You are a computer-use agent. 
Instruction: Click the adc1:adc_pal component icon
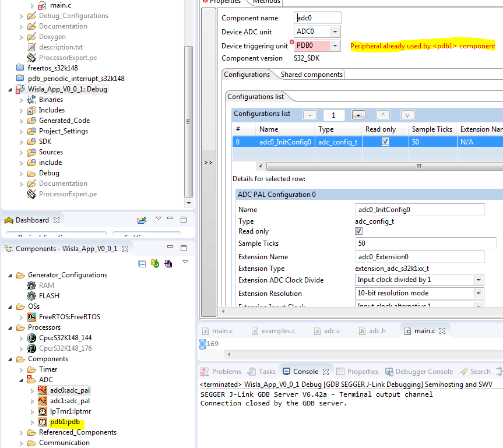pyautogui.click(x=43, y=401)
